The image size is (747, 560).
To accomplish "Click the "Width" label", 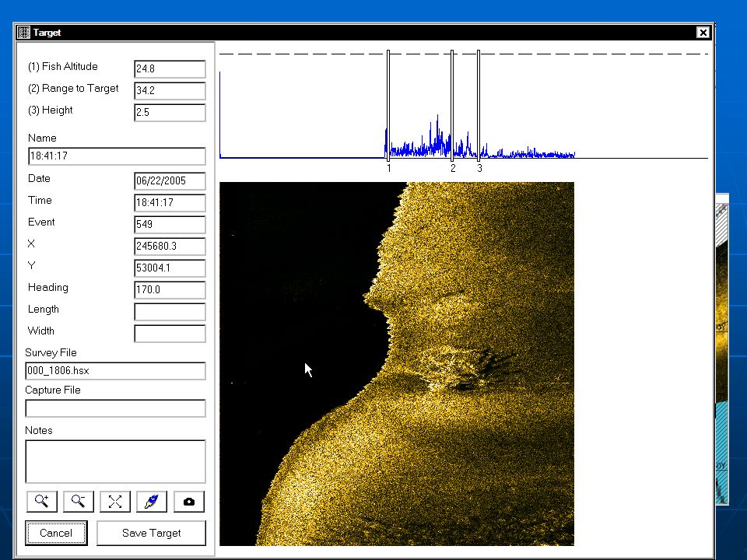I will [x=41, y=331].
